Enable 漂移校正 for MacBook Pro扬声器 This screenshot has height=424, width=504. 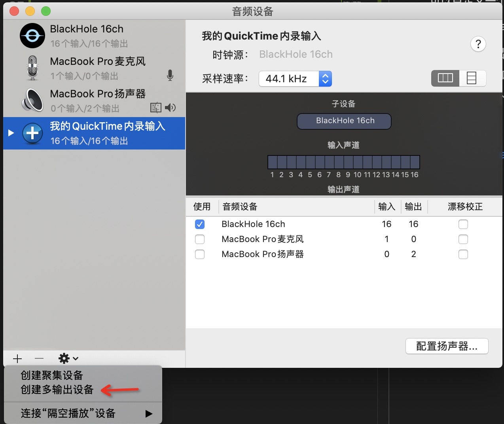click(x=463, y=254)
